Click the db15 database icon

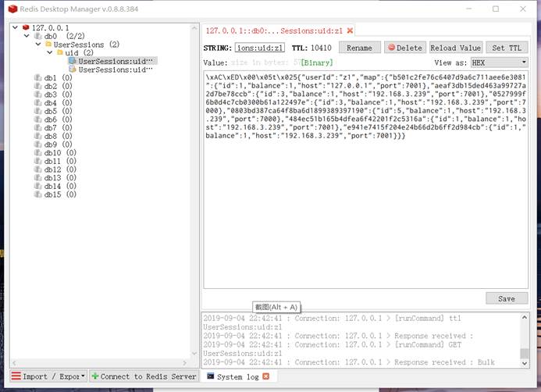(x=38, y=194)
